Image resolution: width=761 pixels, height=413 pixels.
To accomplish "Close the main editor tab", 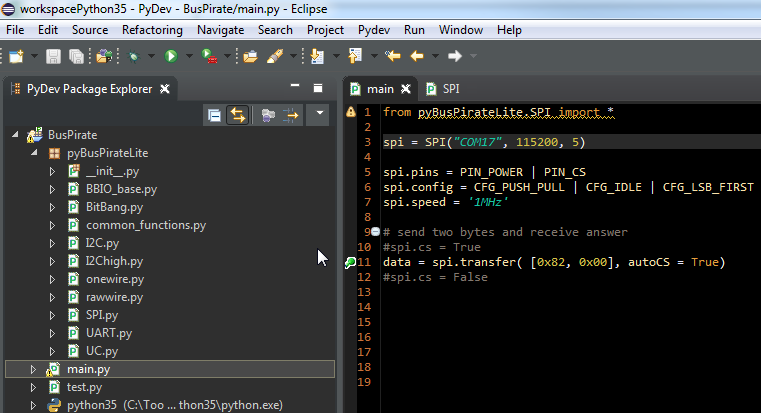I will [406, 89].
